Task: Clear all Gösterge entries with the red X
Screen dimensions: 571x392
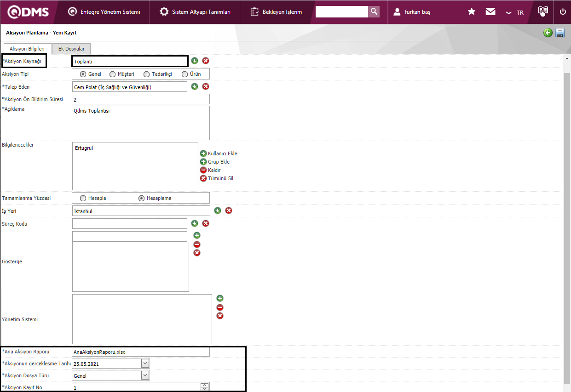Action: pyautogui.click(x=197, y=253)
